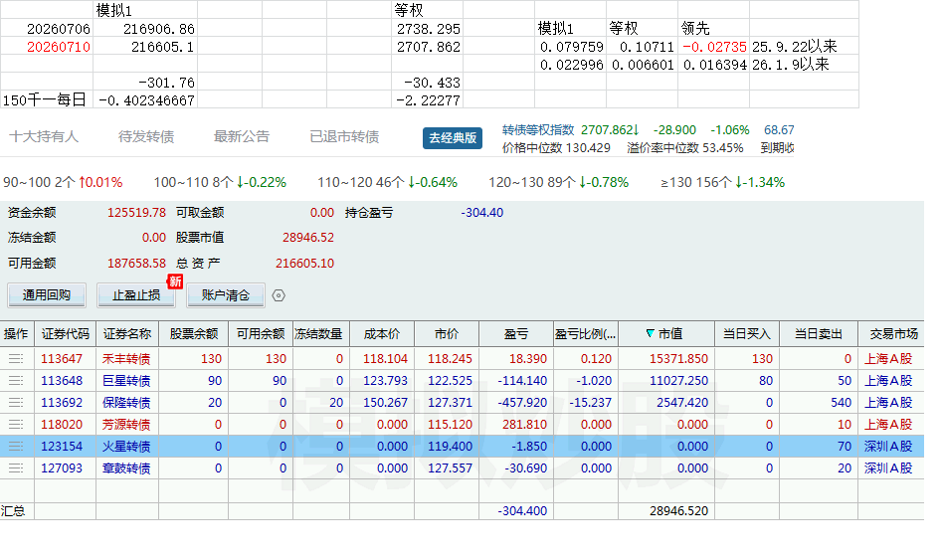Click the 通用回购 button

(x=47, y=295)
